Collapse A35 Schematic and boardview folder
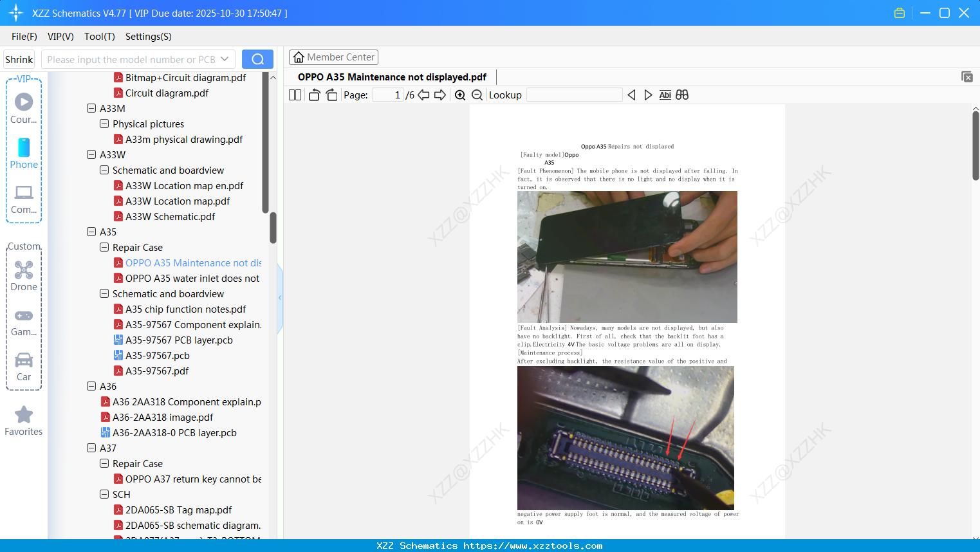This screenshot has height=552, width=980. [104, 294]
